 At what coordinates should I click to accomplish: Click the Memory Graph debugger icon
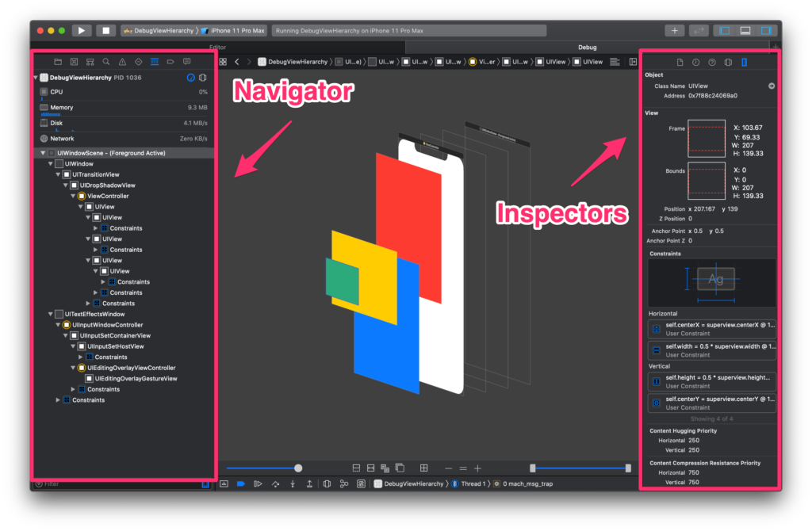click(343, 483)
